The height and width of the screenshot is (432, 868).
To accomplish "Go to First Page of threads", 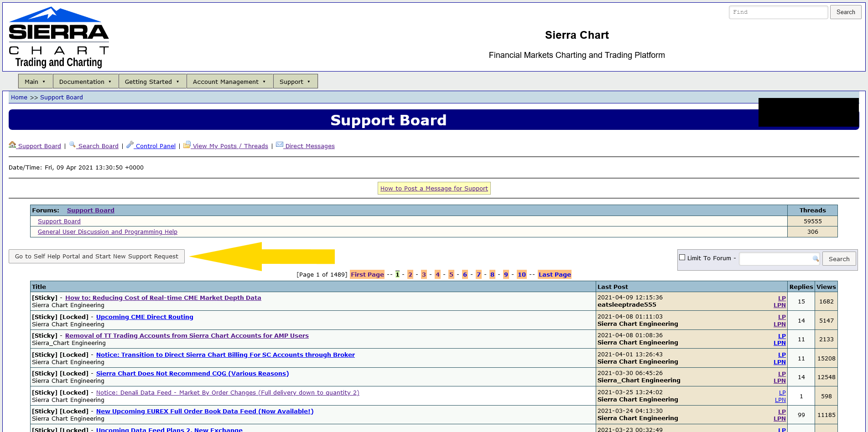I will [x=367, y=274].
